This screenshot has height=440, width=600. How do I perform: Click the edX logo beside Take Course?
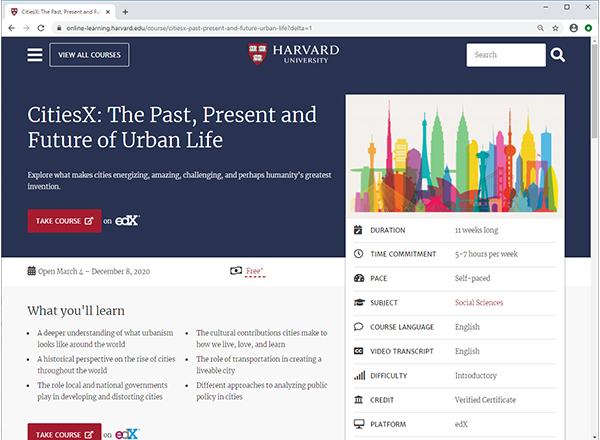(127, 221)
